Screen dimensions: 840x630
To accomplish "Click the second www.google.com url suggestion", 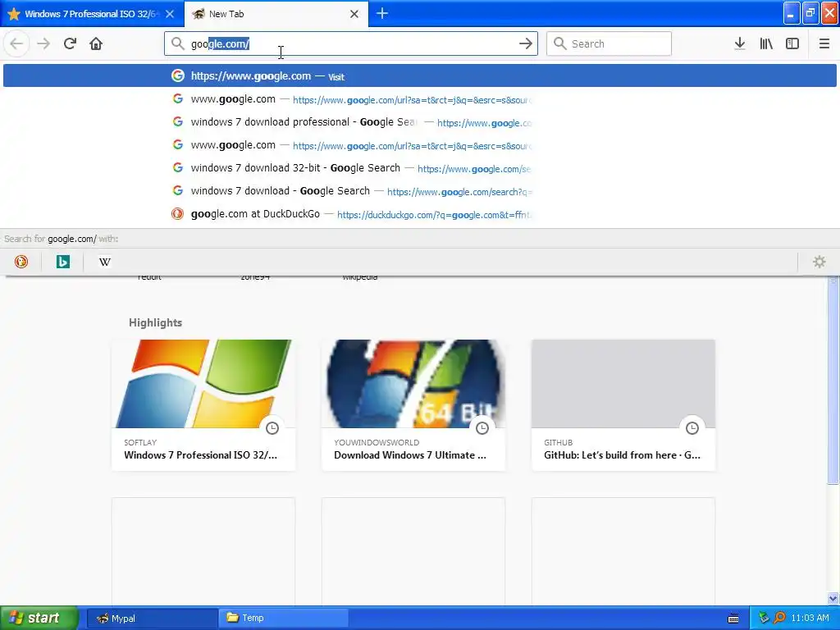I will pyautogui.click(x=419, y=145).
